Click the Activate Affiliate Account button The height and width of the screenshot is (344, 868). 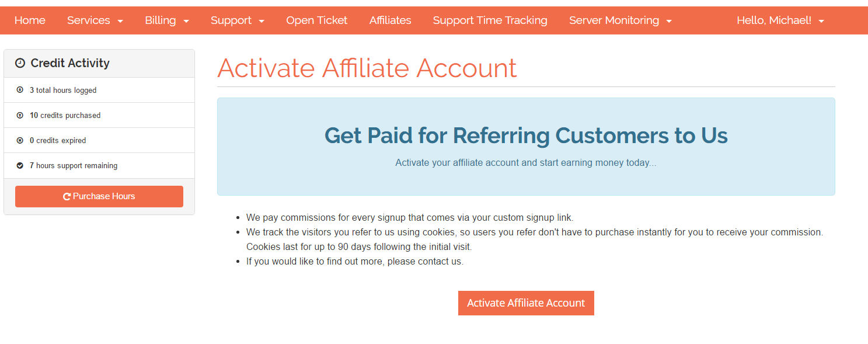(526, 303)
